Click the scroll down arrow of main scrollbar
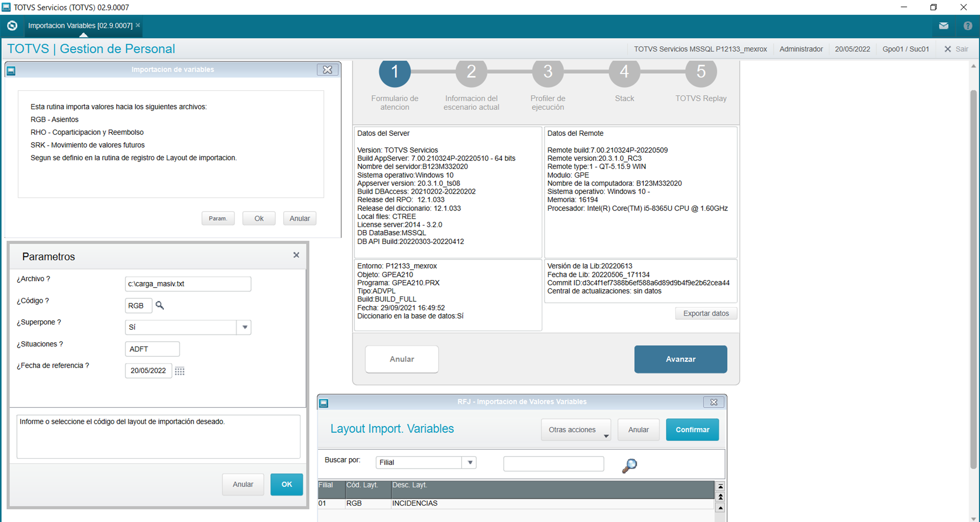Image resolution: width=980 pixels, height=522 pixels. click(973, 519)
